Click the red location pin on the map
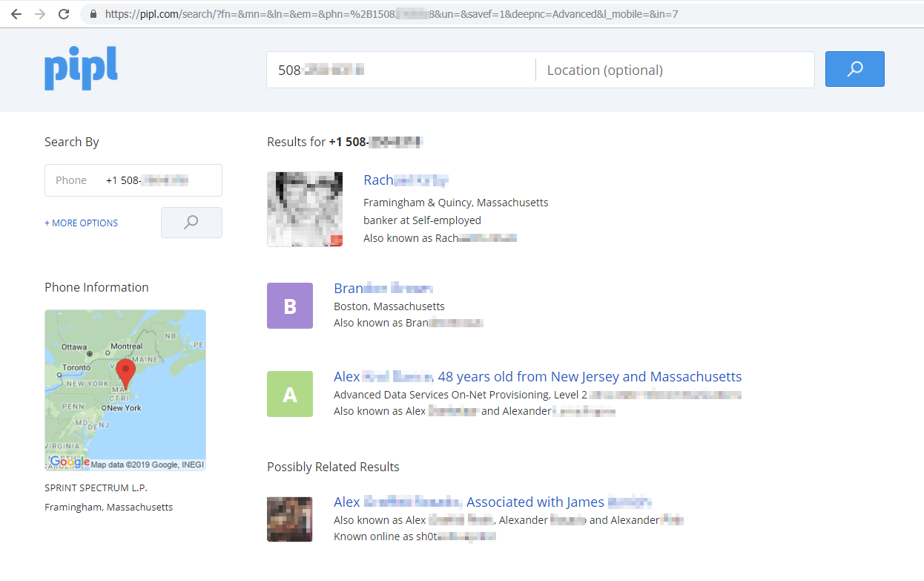 (x=125, y=375)
